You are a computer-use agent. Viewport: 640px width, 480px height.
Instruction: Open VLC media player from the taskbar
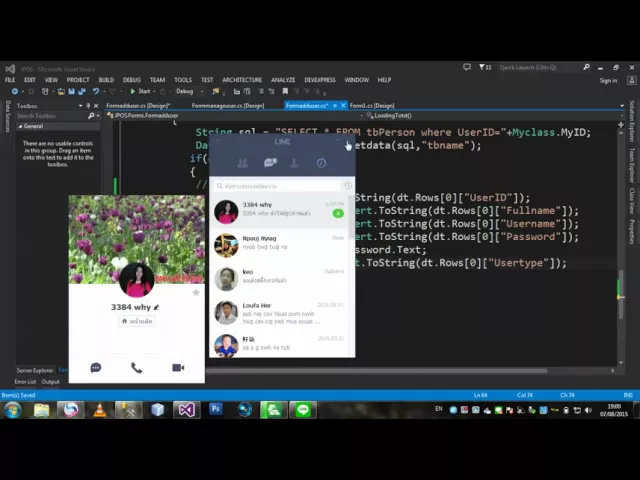pyautogui.click(x=100, y=410)
